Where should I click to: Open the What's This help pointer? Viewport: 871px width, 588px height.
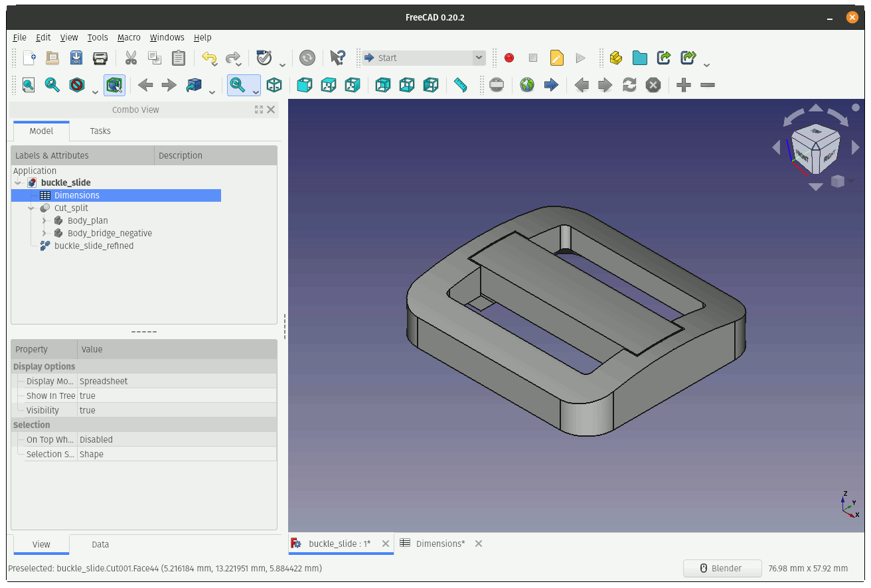[x=337, y=58]
